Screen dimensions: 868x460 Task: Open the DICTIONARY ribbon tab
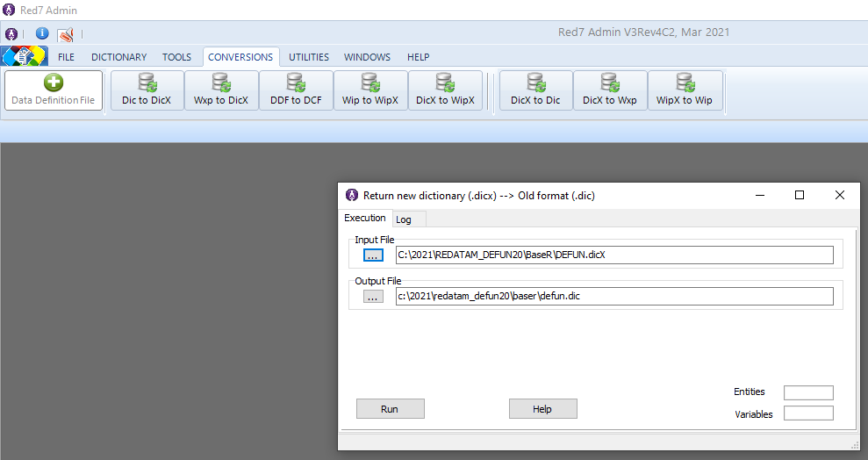point(119,57)
